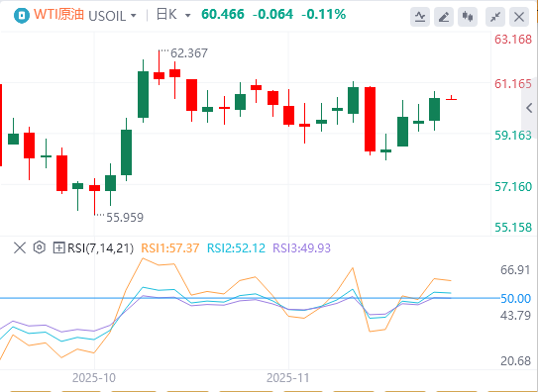Click the RSI plus box icon
The image size is (538, 392).
tap(59, 247)
